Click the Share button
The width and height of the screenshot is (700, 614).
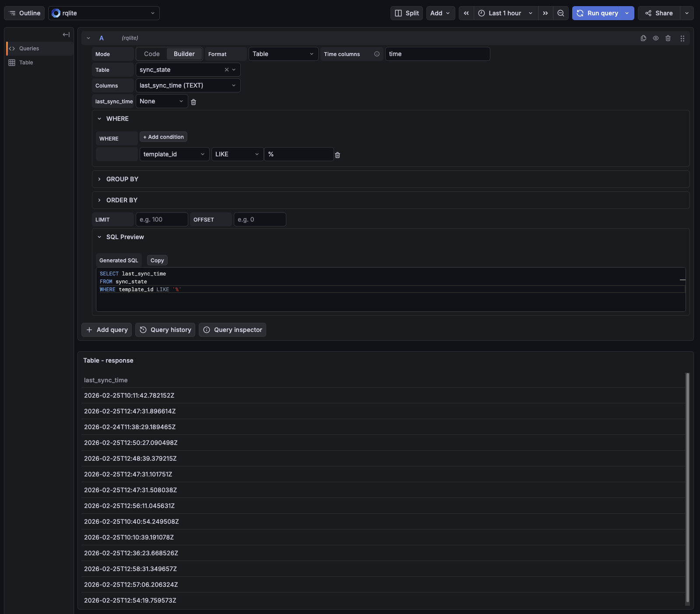(x=659, y=13)
